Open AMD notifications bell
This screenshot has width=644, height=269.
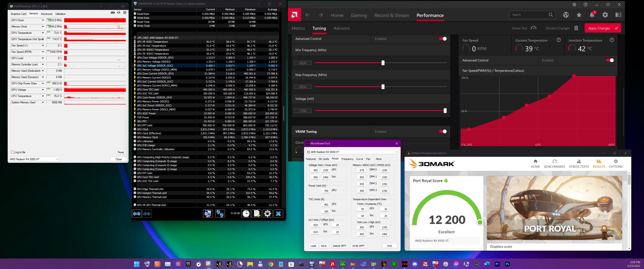tap(592, 15)
